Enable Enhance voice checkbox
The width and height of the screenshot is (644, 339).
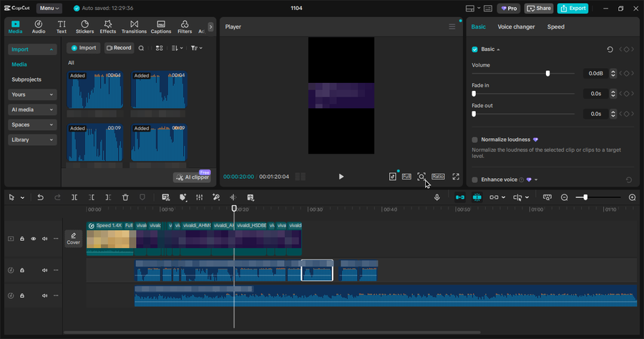[x=475, y=180]
